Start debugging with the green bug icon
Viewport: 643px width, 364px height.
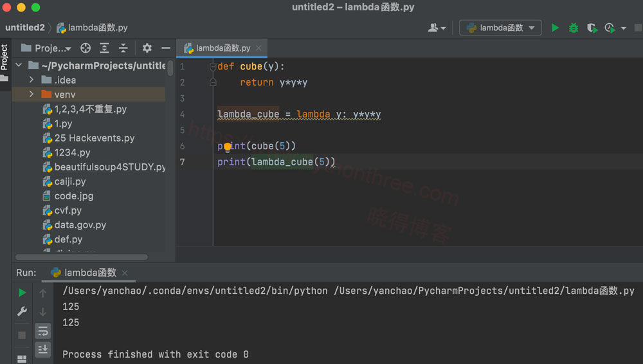pos(574,28)
